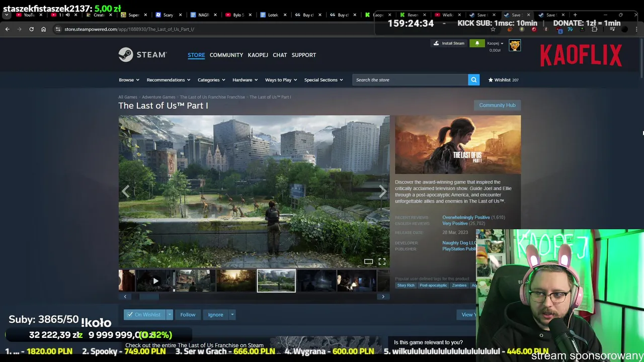The width and height of the screenshot is (644, 362).
Task: Open a new browser tab plus
Action: pos(575,15)
